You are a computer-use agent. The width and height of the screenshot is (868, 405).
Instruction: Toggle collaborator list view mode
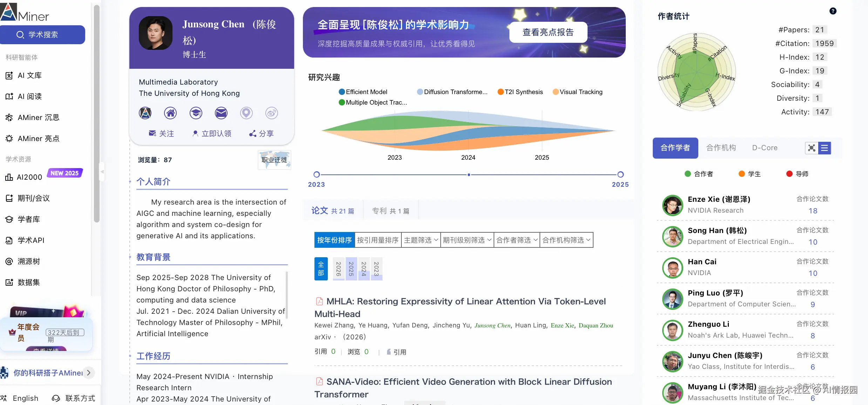[x=825, y=148]
